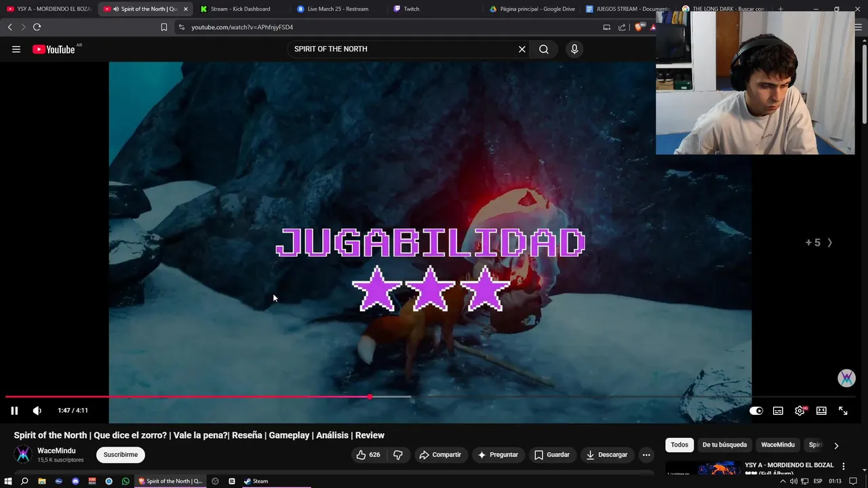
Task: Click the WaceMindu channel avatar
Action: tap(23, 454)
